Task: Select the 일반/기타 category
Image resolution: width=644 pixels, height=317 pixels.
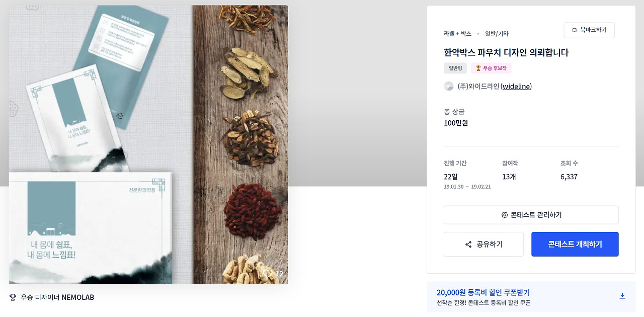Action: 497,34
